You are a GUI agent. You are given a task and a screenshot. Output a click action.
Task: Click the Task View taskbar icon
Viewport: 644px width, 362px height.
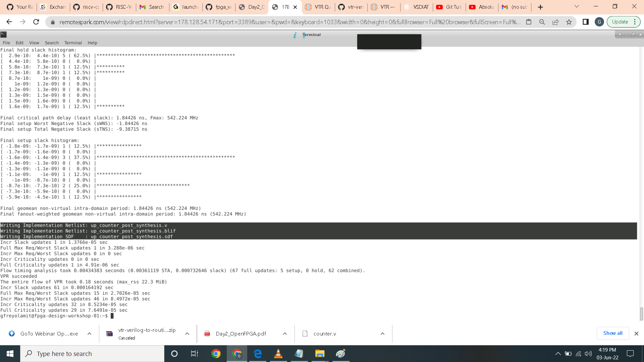195,354
